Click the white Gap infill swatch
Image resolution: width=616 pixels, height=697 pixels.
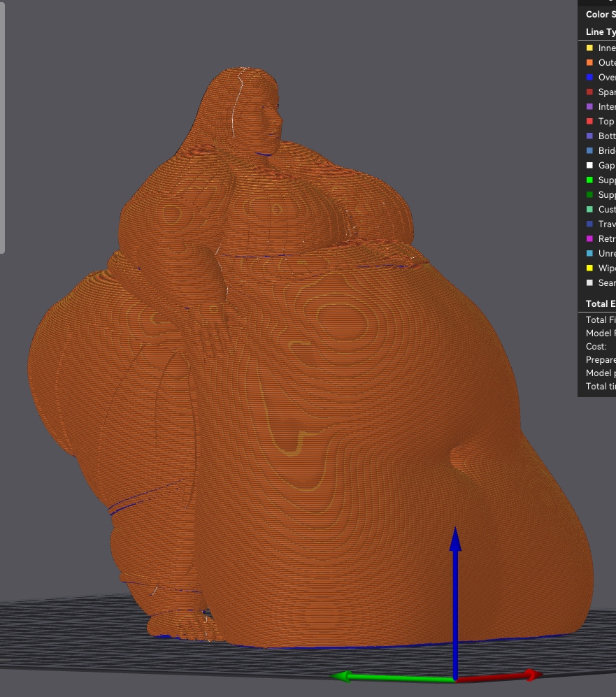[589, 166]
